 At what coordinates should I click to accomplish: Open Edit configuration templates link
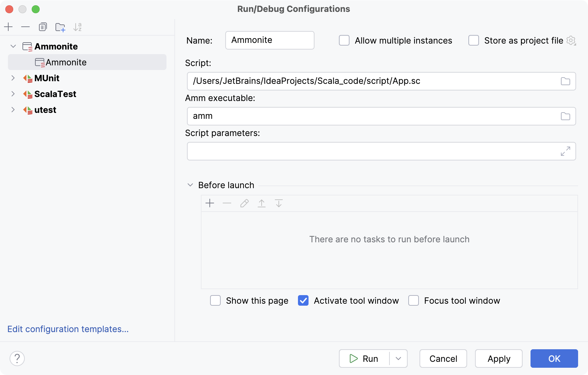[x=68, y=329]
